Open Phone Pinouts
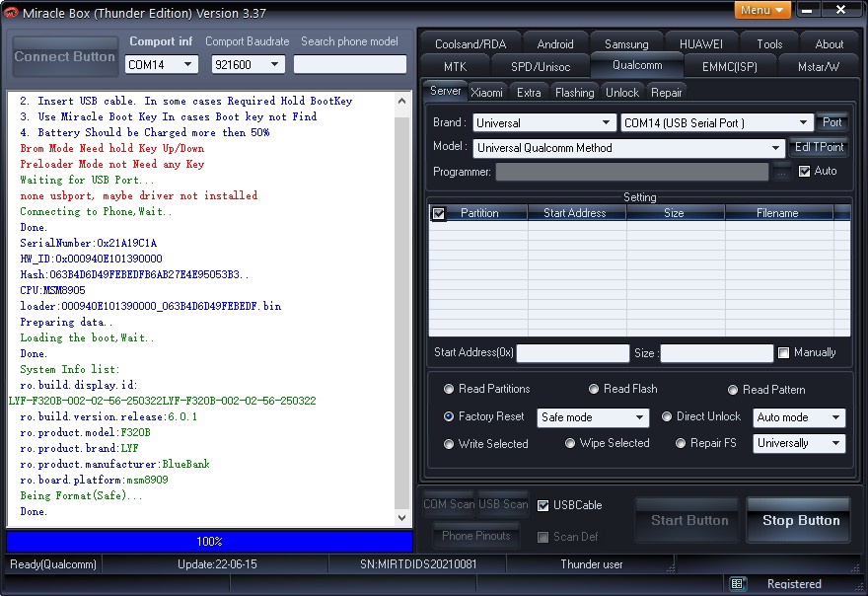This screenshot has height=596, width=868. (x=476, y=536)
